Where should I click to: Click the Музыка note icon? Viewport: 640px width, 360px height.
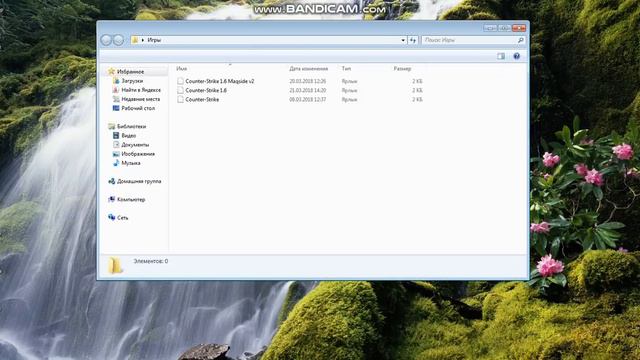point(116,163)
